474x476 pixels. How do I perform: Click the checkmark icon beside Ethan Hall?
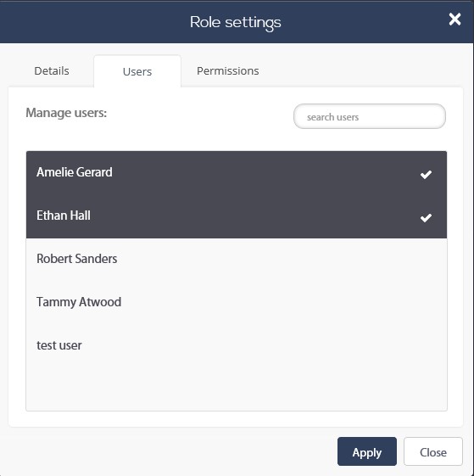[x=426, y=217]
